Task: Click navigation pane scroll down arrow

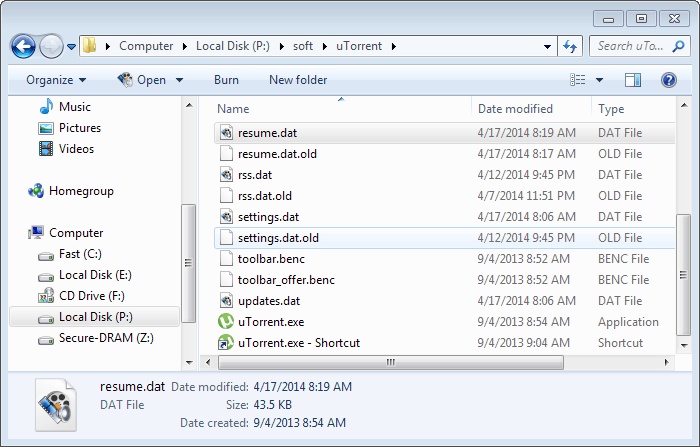Action: point(189,363)
